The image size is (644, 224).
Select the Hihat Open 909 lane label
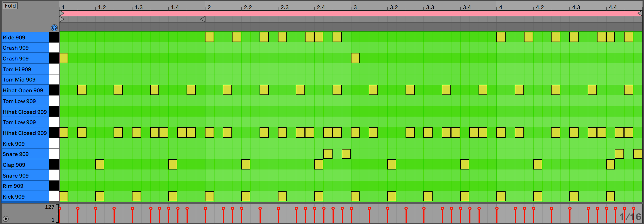[x=25, y=90]
